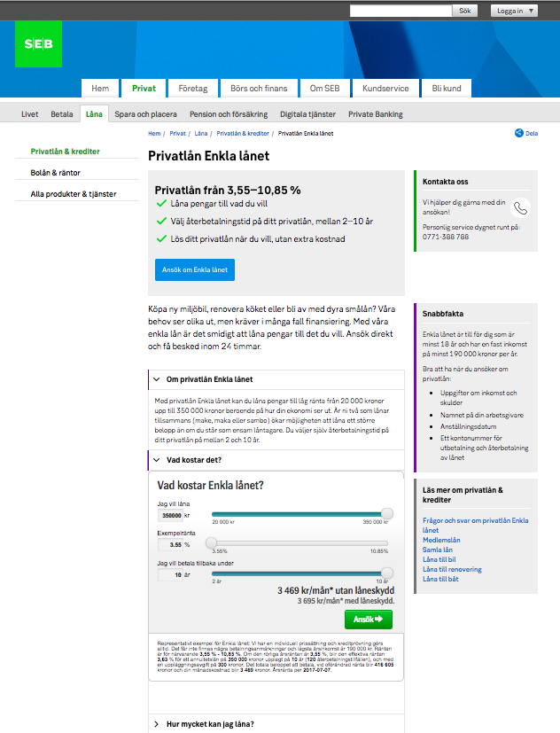Go to Livet in the submenu
The image size is (560, 733).
(29, 114)
